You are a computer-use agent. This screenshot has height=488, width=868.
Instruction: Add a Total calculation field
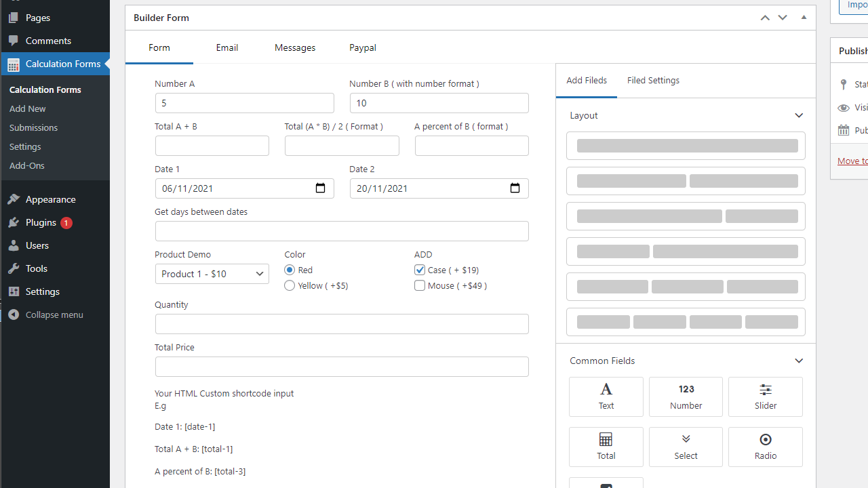point(606,447)
